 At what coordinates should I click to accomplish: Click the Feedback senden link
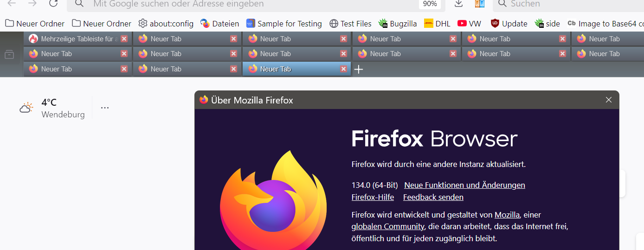433,197
